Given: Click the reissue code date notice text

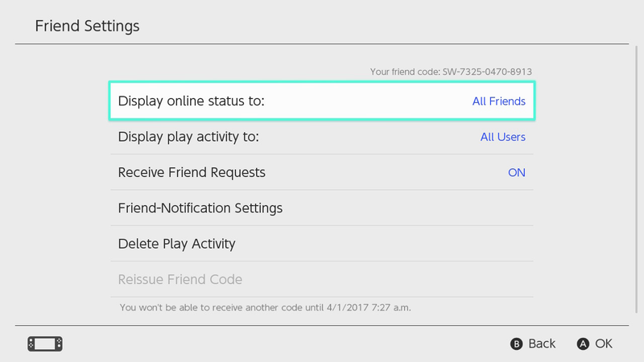Looking at the screenshot, I should tap(266, 307).
